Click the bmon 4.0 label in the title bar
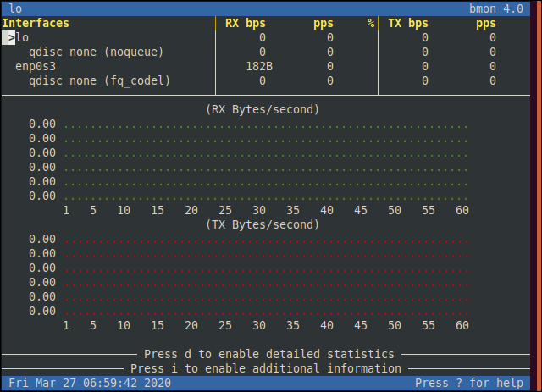 [496, 8]
